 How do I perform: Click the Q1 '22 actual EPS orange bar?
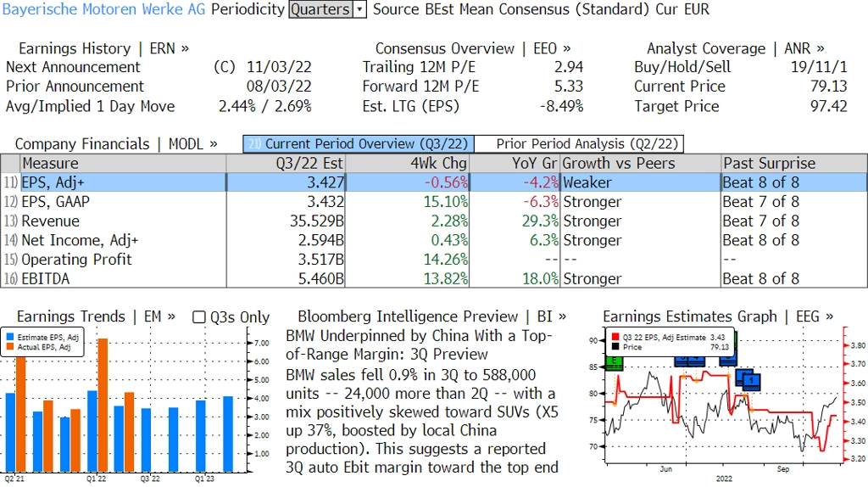pos(103,405)
